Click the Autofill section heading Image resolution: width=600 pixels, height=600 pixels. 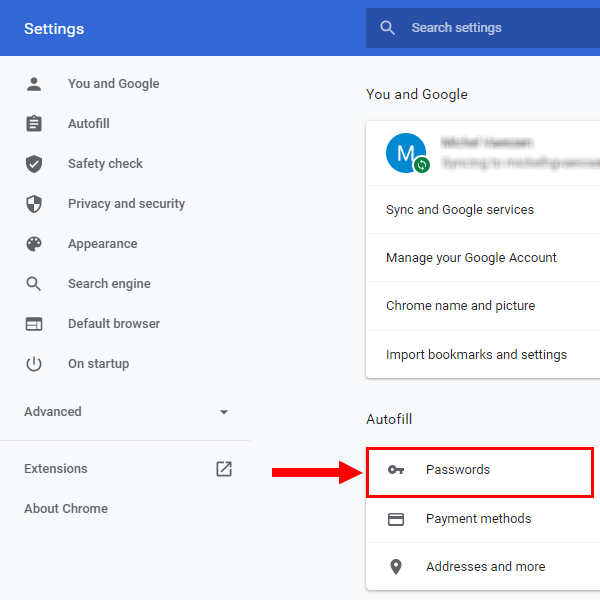pyautogui.click(x=389, y=419)
